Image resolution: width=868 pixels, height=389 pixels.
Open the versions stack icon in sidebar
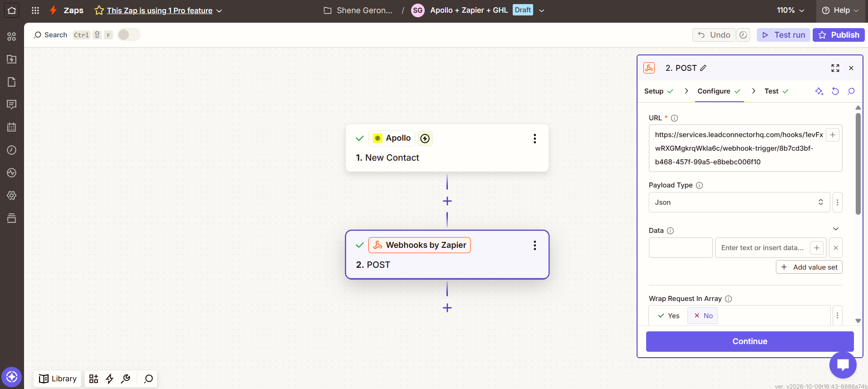point(12,218)
